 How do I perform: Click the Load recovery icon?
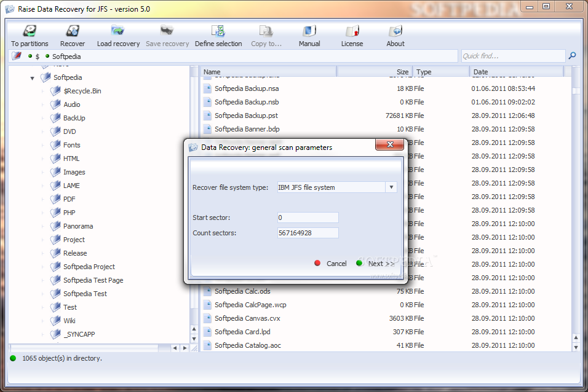(117, 31)
